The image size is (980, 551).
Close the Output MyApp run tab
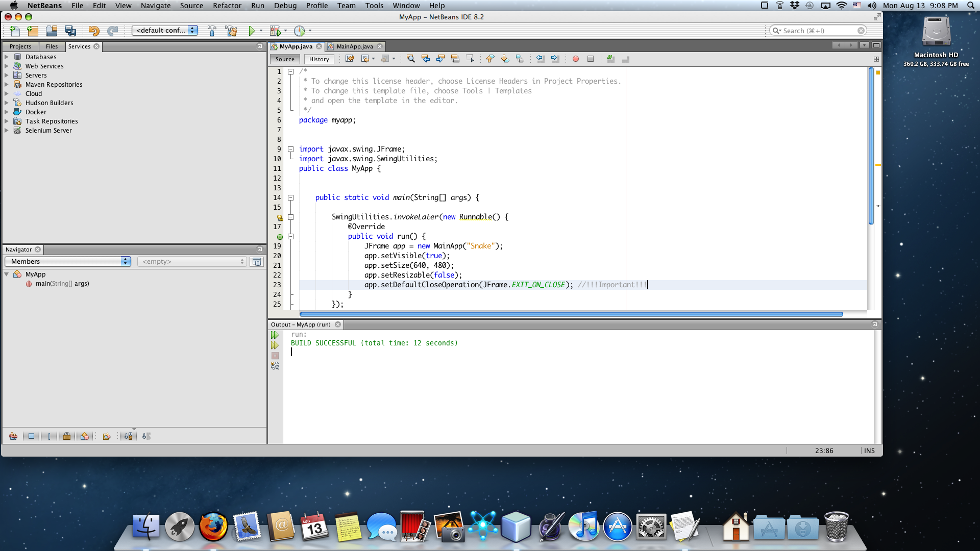(338, 324)
